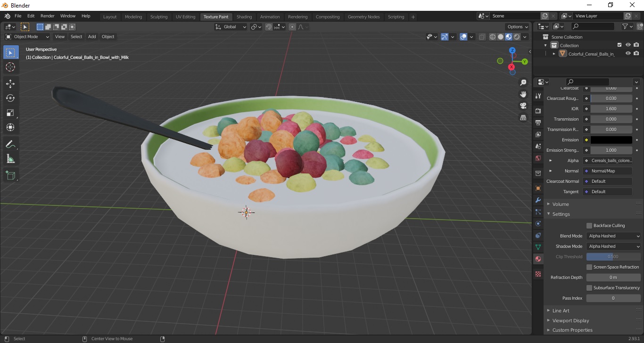Open the Output properties tab
This screenshot has height=343, width=644.
pos(538,122)
